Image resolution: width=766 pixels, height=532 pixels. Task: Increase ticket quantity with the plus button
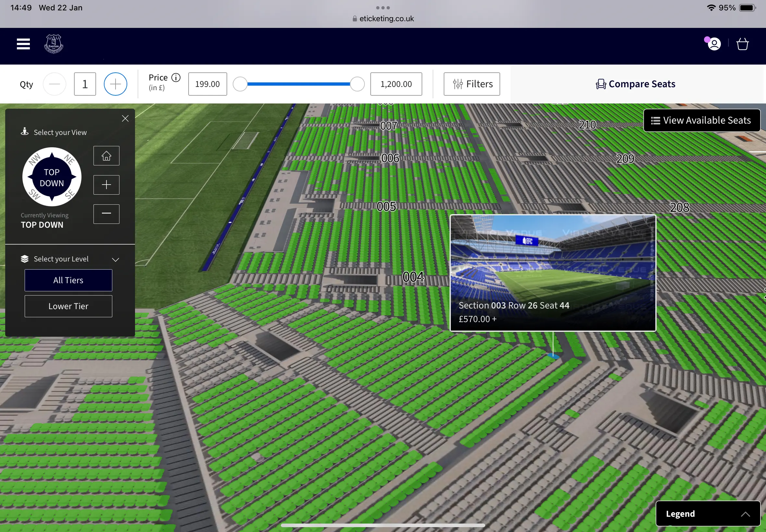[x=115, y=84]
